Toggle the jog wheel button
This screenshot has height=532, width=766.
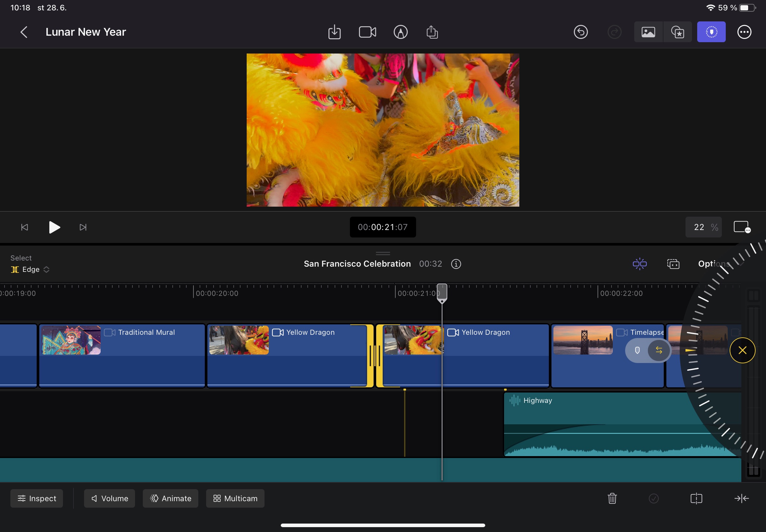pyautogui.click(x=711, y=32)
